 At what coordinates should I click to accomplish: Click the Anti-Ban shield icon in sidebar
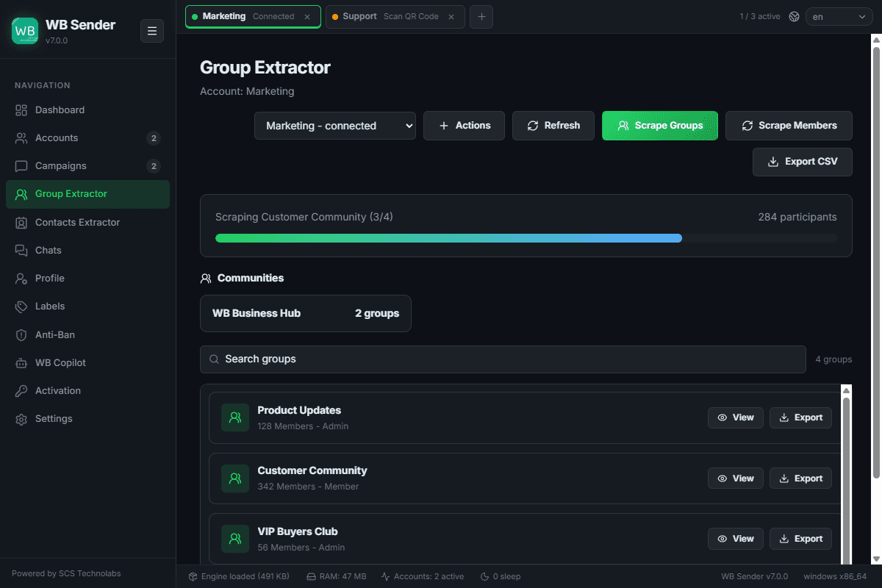(x=21, y=334)
